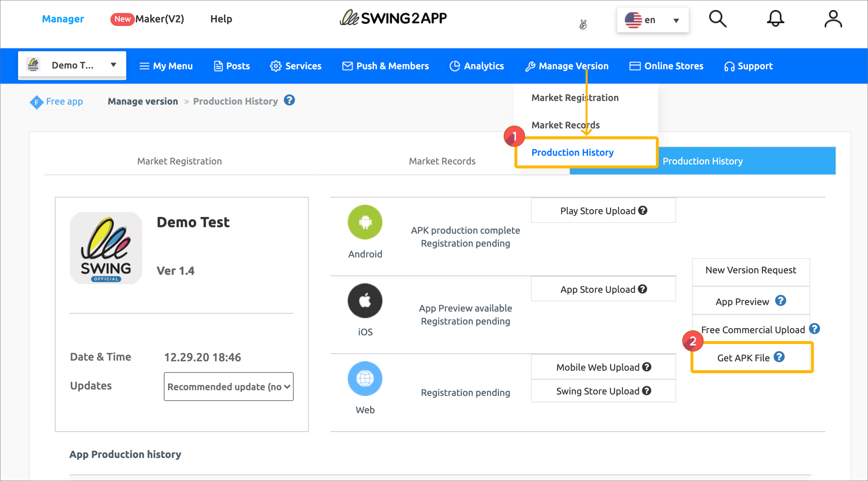The height and width of the screenshot is (481, 868).
Task: Click the New Version Request button
Action: coord(750,270)
